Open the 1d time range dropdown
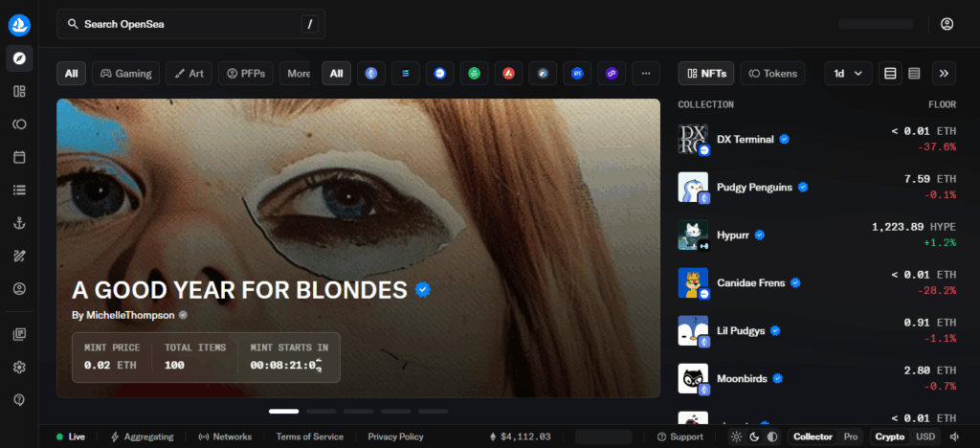Viewport: 980px width, 448px height. tap(848, 73)
